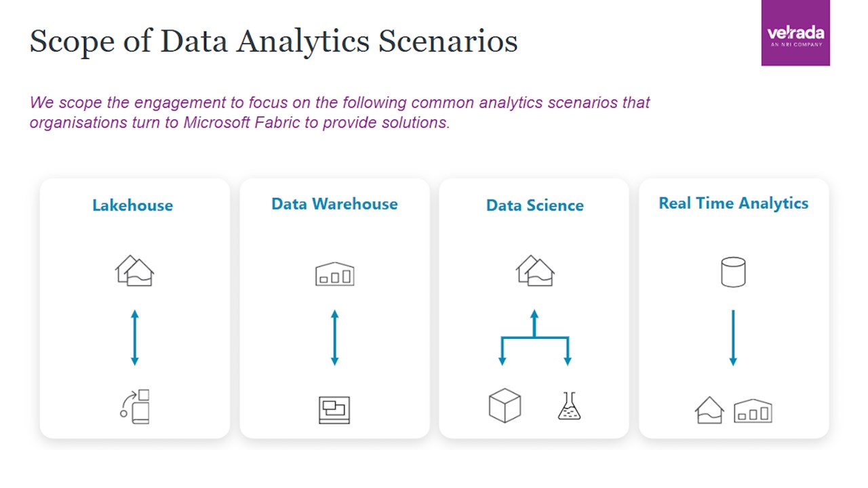Select the warehouse icon in the Real Time Analytics card

click(x=753, y=411)
